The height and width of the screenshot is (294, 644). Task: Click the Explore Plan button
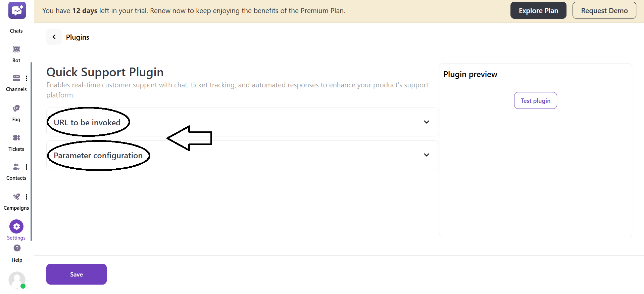538,10
